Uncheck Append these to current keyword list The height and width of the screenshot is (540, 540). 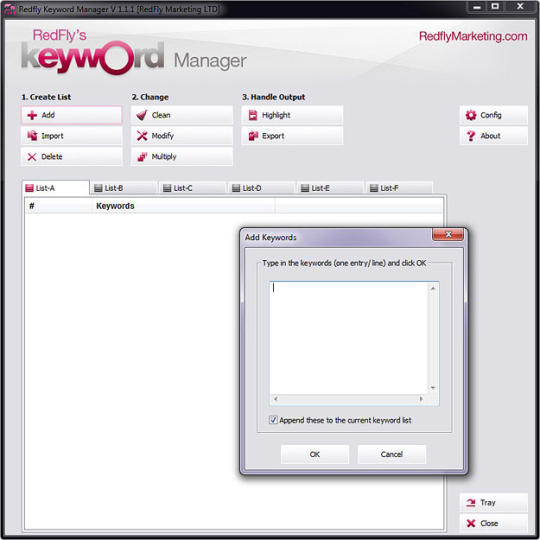273,420
